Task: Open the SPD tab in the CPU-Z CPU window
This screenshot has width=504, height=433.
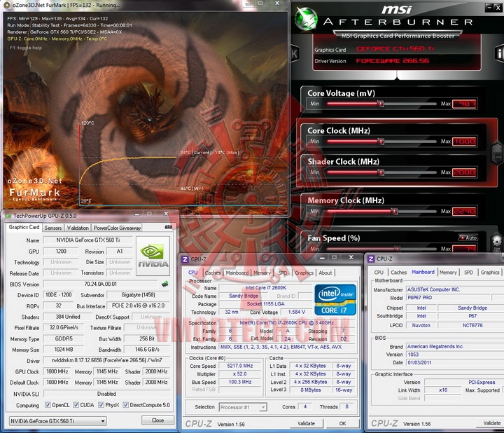Action: click(283, 273)
